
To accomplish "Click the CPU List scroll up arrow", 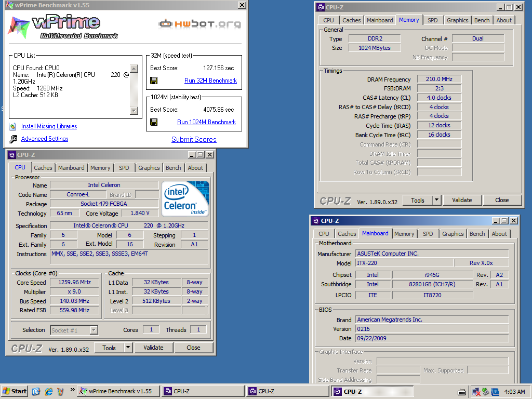I will tap(134, 69).
